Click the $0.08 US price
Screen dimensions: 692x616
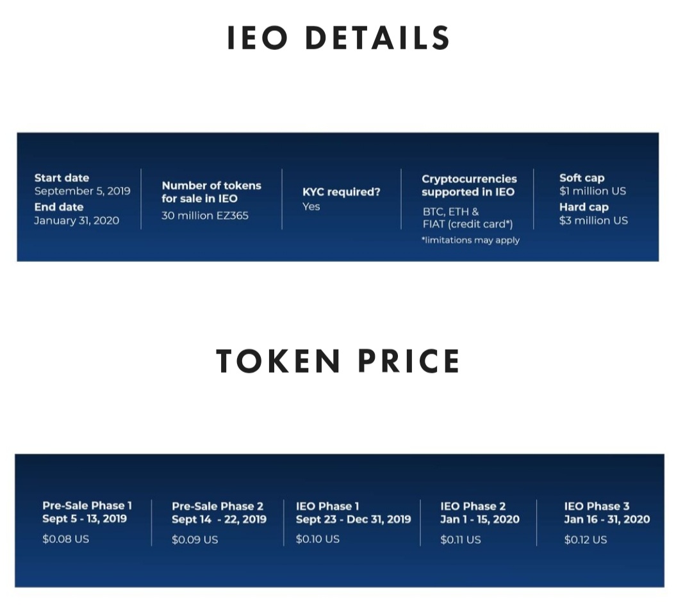66,539
